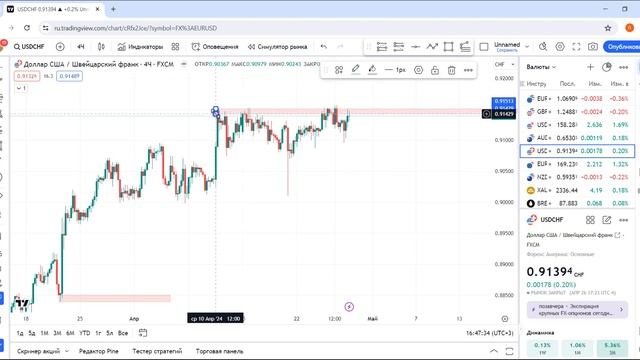Select the XAU gold row in watchlist
The height and width of the screenshot is (360, 640).
(x=577, y=190)
